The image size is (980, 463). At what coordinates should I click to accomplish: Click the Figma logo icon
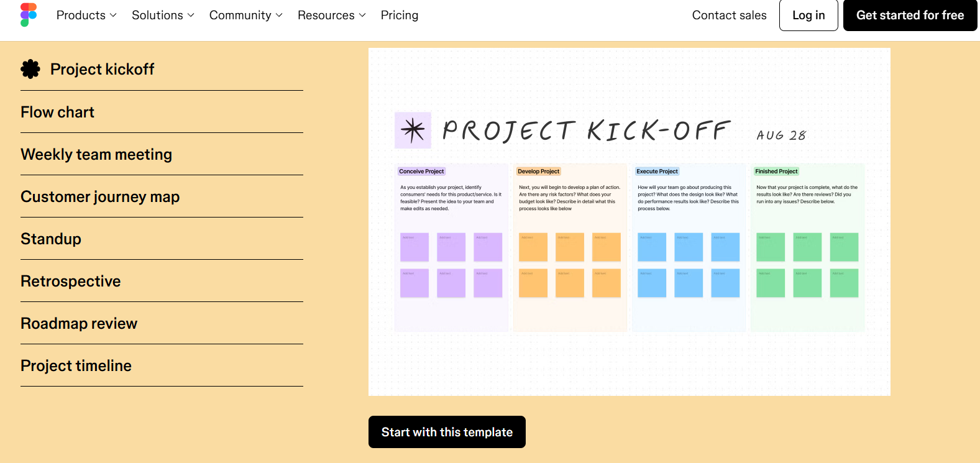(x=29, y=15)
